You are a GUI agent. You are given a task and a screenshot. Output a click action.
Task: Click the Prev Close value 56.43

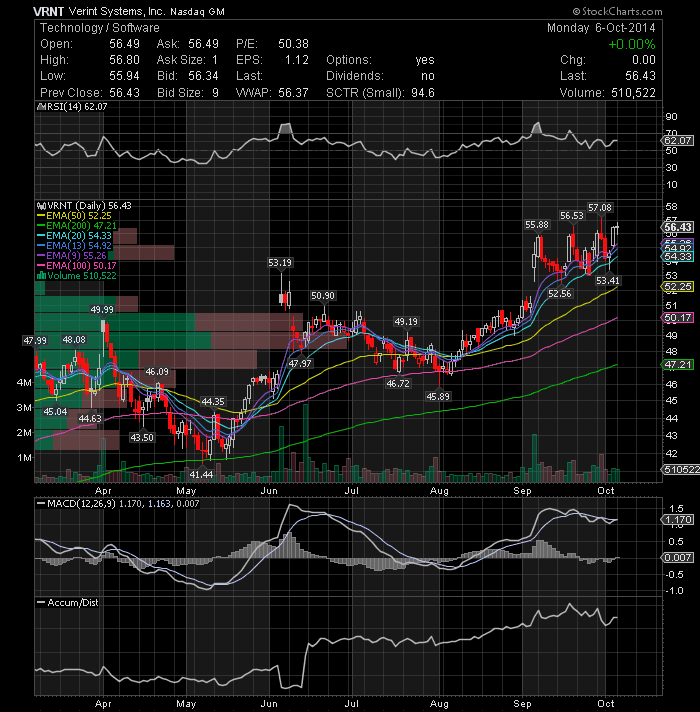click(124, 92)
